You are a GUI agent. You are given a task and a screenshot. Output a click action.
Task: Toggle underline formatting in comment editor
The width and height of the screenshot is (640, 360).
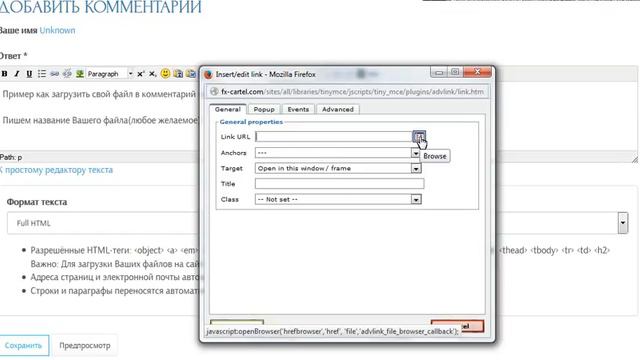[x=29, y=74]
